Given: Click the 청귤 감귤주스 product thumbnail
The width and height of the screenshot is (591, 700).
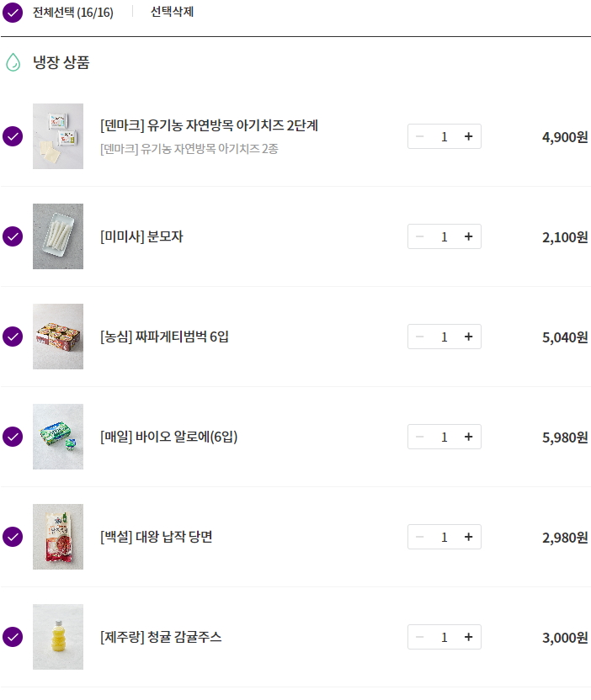Looking at the screenshot, I should tap(58, 637).
